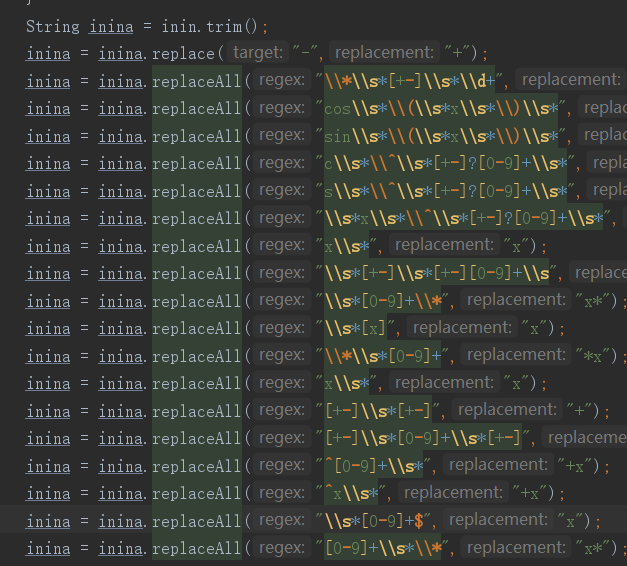Image resolution: width=627 pixels, height=566 pixels.
Task: Click regex '^x\\s*' string
Action: point(351,494)
